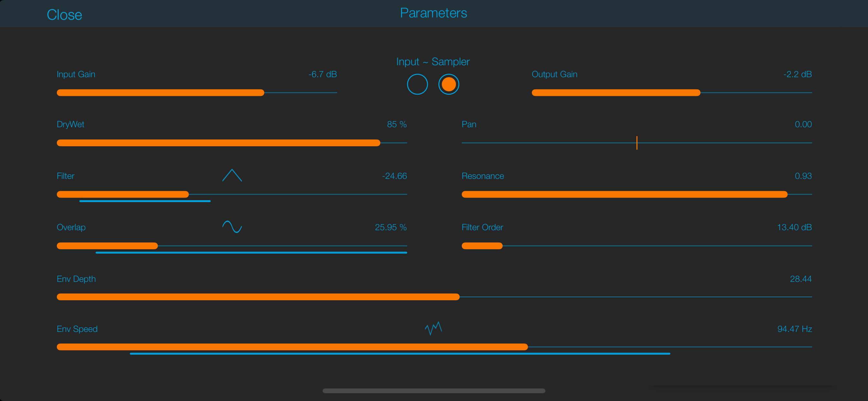Close the Parameters panel
The width and height of the screenshot is (868, 401).
tap(64, 15)
